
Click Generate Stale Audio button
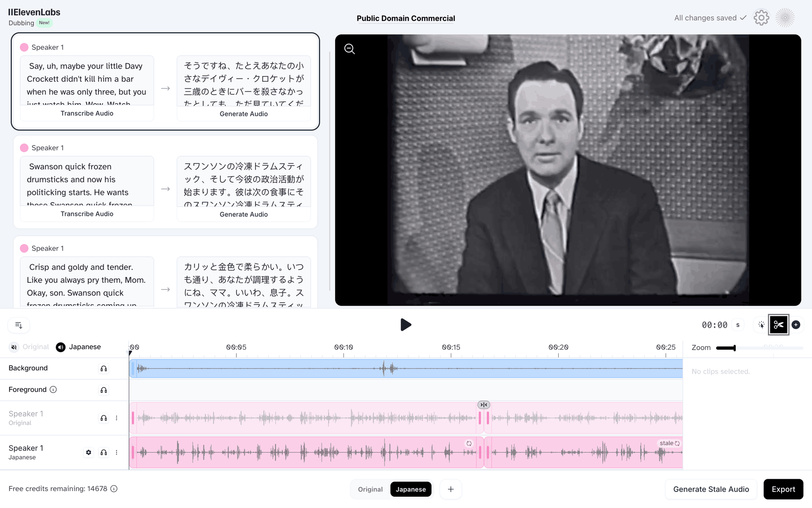[711, 489]
